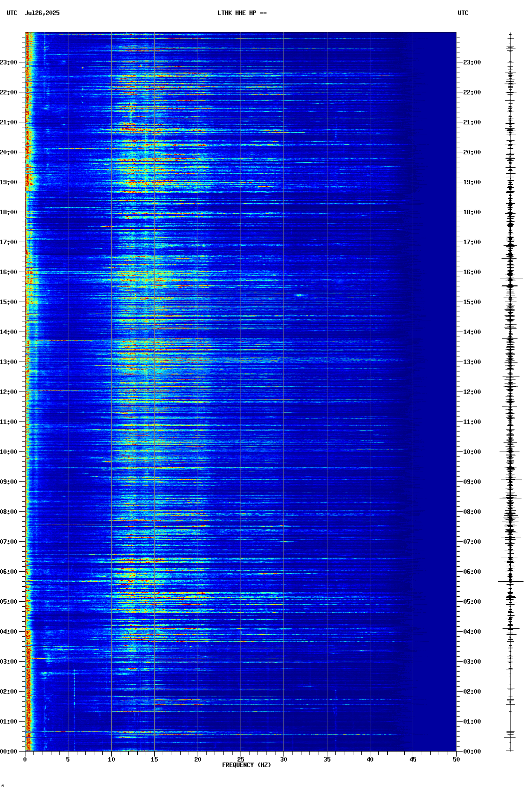Click the 02:00 label on the right time axis

(x=472, y=692)
